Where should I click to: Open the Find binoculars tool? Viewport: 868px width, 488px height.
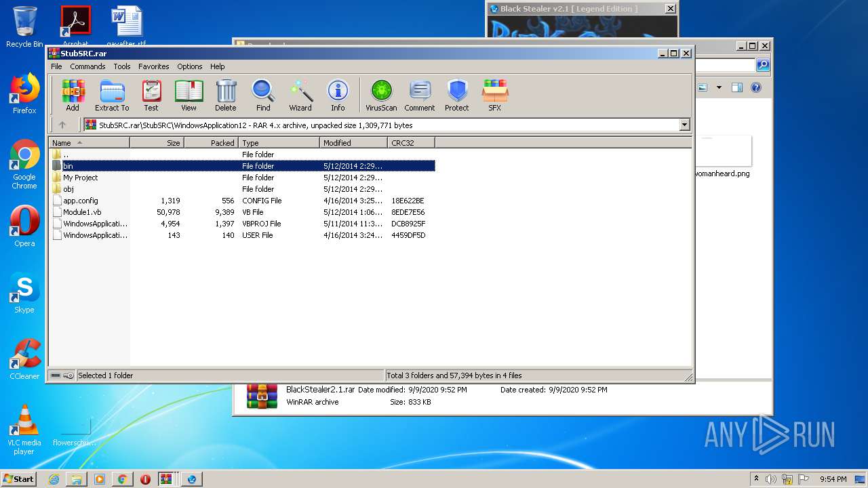(263, 96)
